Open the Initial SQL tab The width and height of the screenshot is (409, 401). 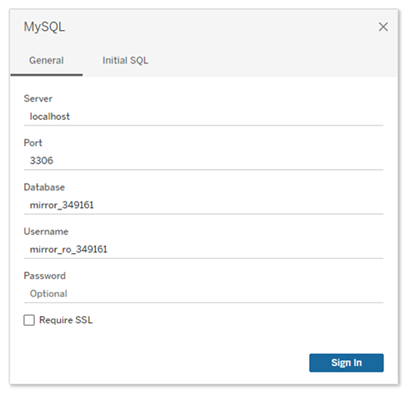tap(125, 61)
